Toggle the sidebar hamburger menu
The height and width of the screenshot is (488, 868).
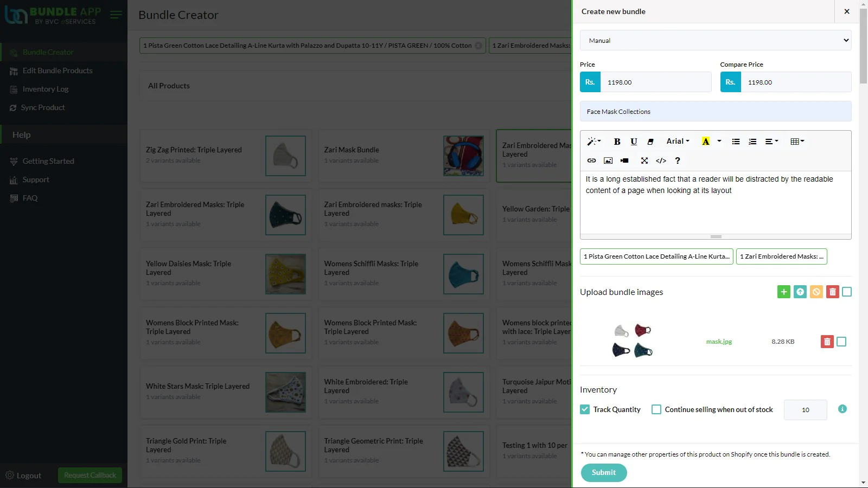coord(116,15)
